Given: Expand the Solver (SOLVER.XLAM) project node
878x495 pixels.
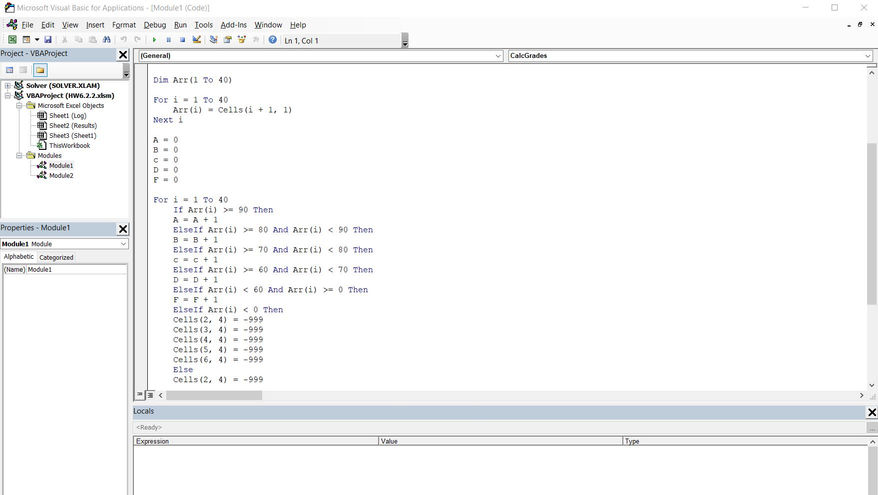Looking at the screenshot, I should point(8,86).
